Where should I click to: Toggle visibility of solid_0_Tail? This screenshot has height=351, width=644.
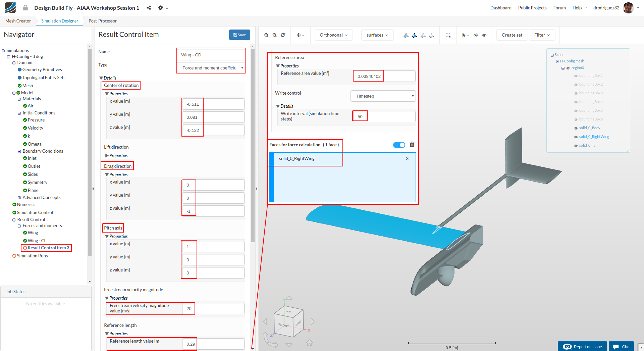pyautogui.click(x=576, y=146)
